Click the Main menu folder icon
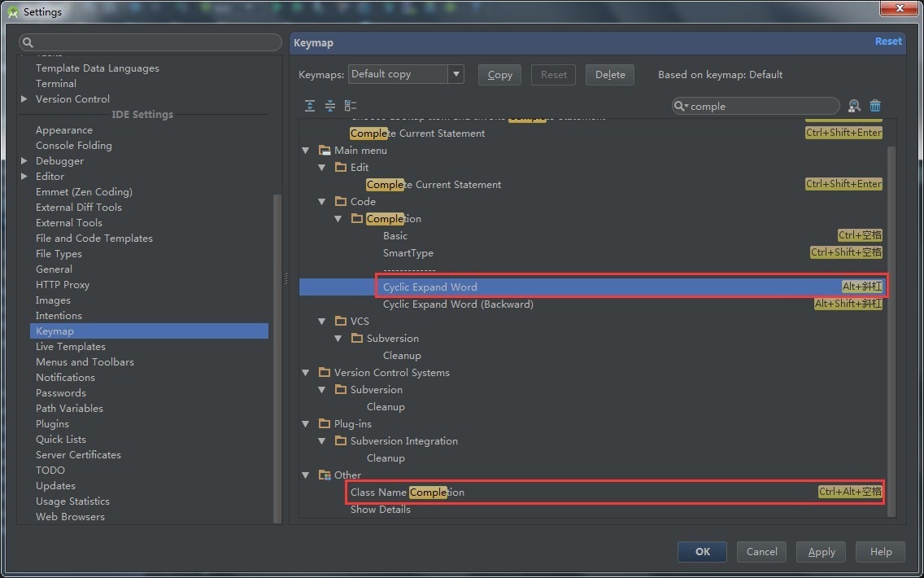 click(325, 151)
